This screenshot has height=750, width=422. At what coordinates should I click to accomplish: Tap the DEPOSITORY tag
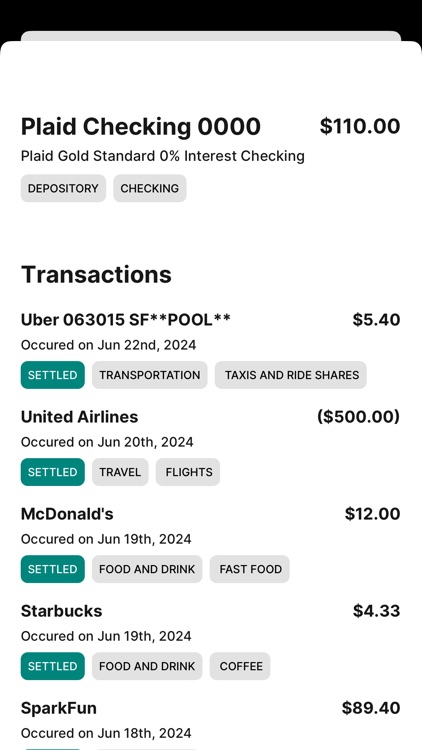click(x=63, y=188)
